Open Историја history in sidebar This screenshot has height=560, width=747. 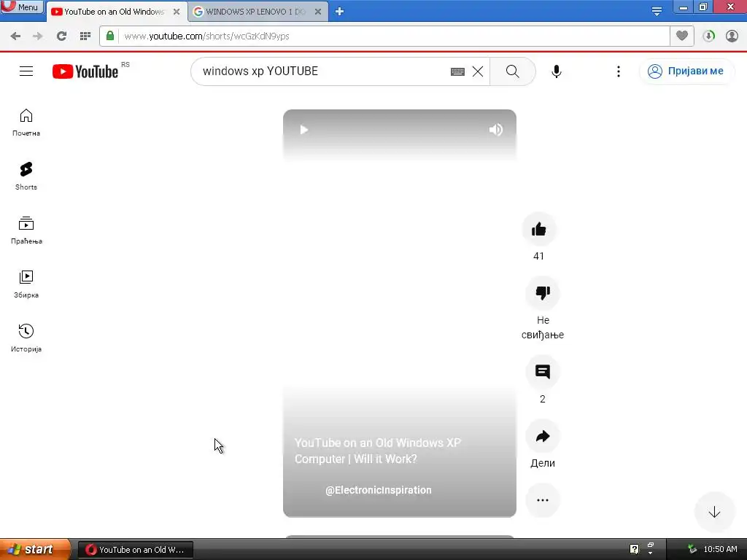pos(26,338)
